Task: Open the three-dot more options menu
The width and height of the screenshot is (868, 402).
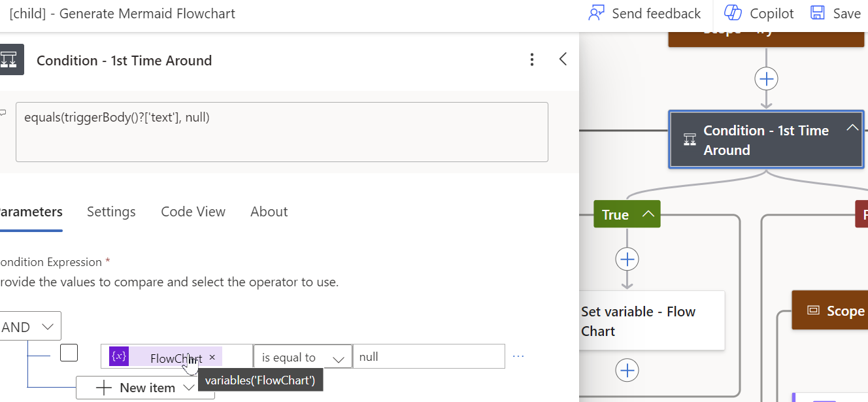Action: 532,60
